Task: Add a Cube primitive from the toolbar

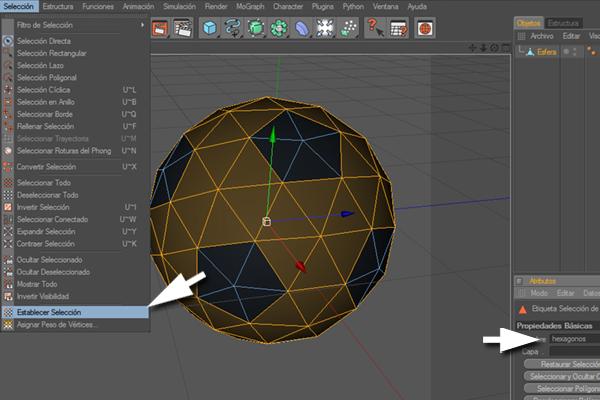Action: pos(210,28)
